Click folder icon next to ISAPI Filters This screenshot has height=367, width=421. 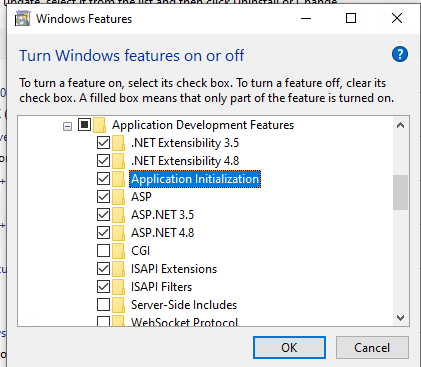click(x=118, y=287)
